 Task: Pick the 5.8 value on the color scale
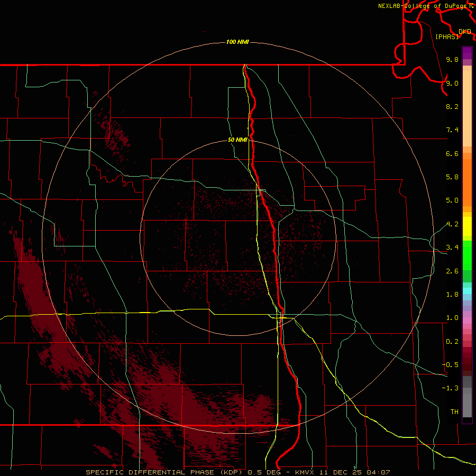tap(452, 177)
